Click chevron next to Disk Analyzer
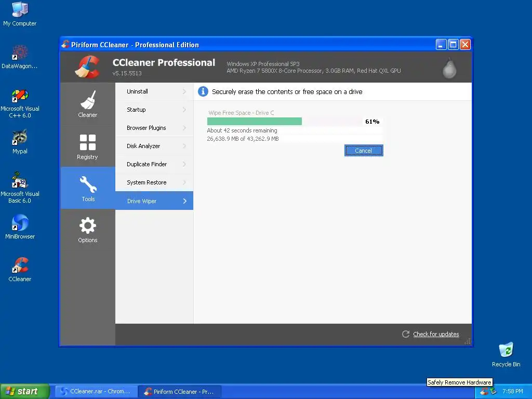Image resolution: width=532 pixels, height=399 pixels. point(184,146)
